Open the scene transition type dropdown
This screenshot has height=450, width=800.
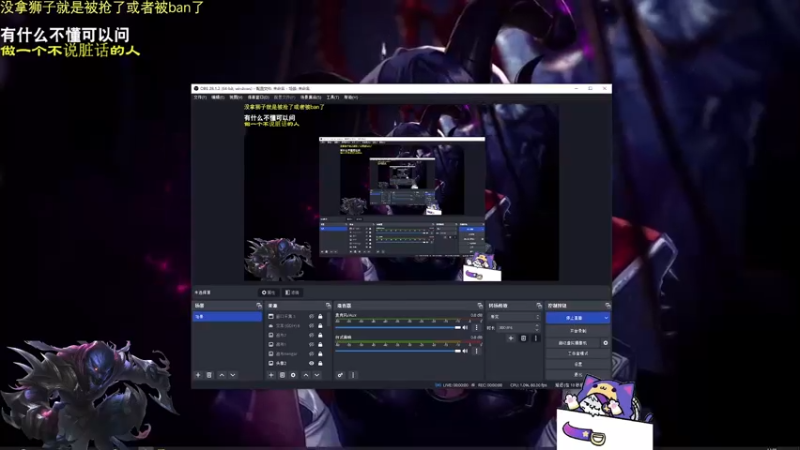coord(514,317)
